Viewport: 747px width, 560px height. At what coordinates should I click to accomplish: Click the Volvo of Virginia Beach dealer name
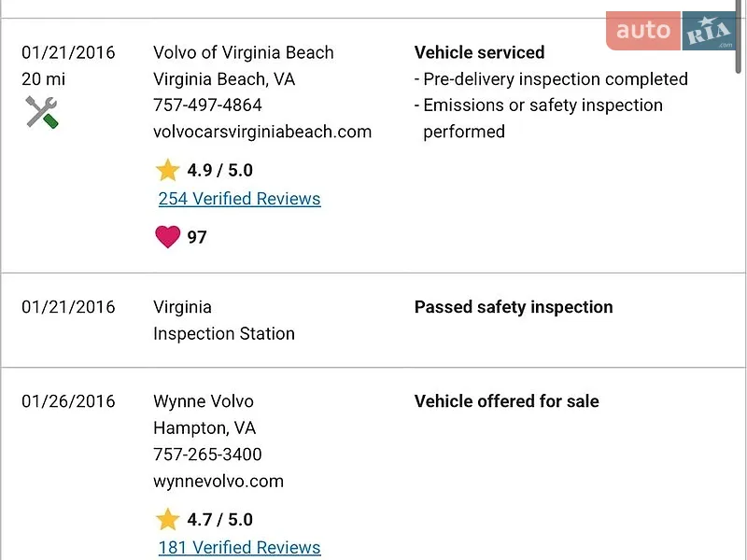pos(244,52)
